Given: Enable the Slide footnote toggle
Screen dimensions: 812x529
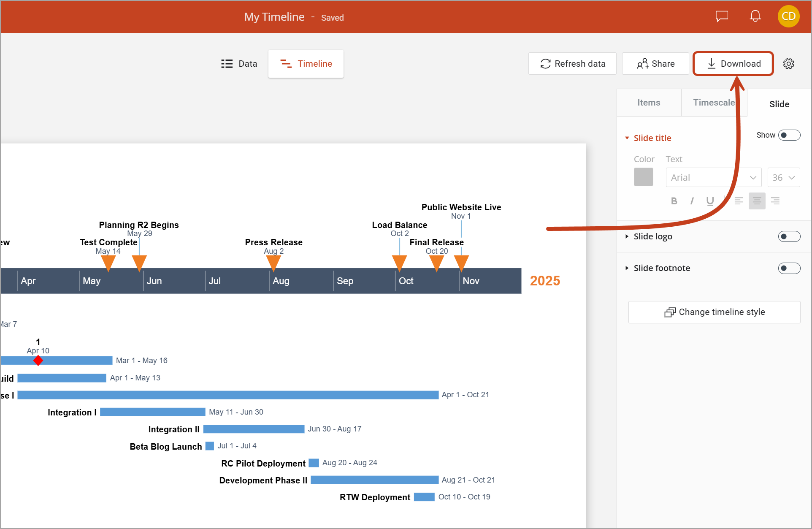Looking at the screenshot, I should (789, 268).
